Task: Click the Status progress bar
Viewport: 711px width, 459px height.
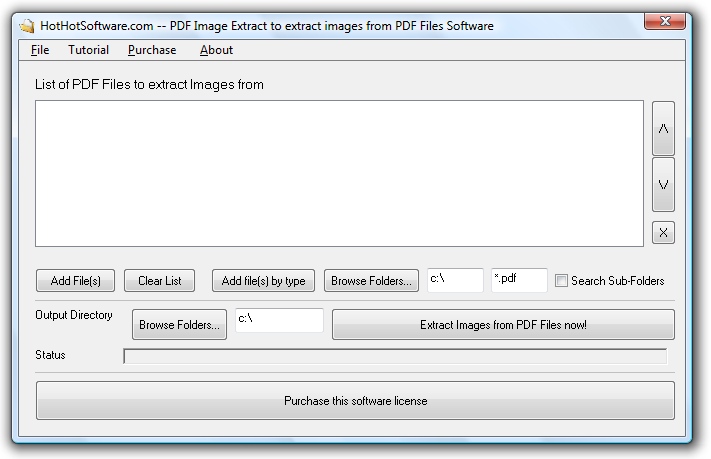Action: 395,356
